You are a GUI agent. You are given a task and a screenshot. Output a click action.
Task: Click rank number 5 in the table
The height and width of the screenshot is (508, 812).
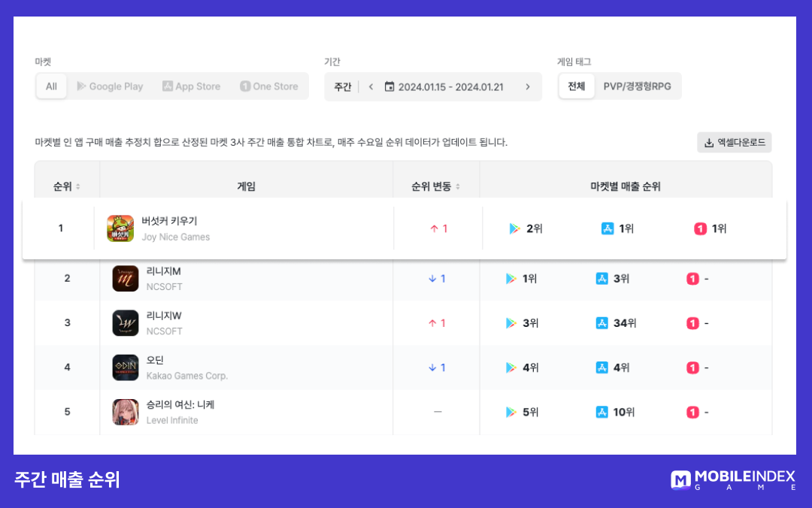tap(68, 412)
